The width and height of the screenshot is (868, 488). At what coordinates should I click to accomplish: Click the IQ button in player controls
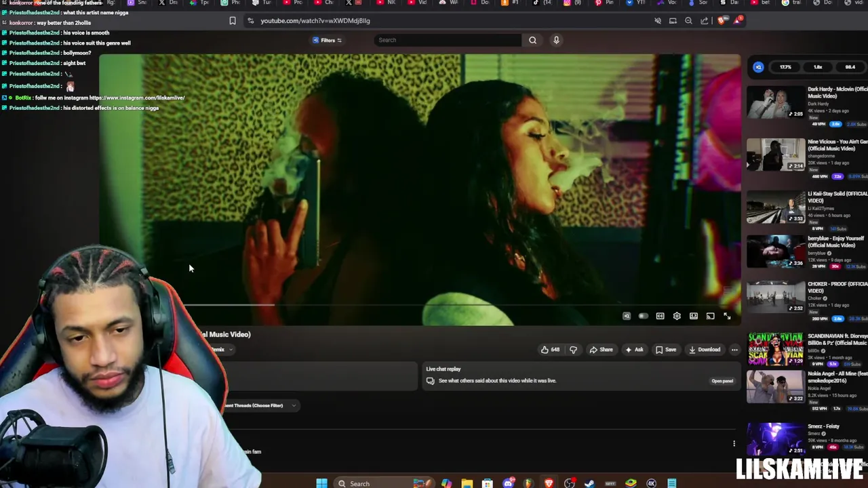click(x=627, y=316)
